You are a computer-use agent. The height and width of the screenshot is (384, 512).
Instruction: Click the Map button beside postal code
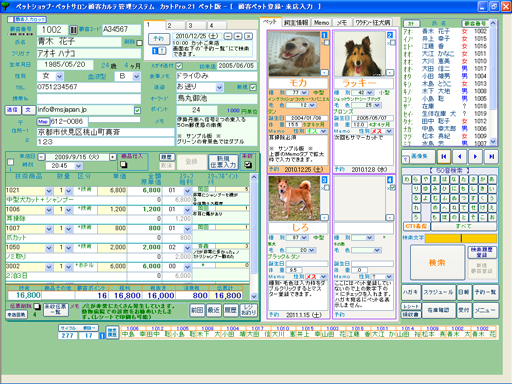click(x=43, y=121)
